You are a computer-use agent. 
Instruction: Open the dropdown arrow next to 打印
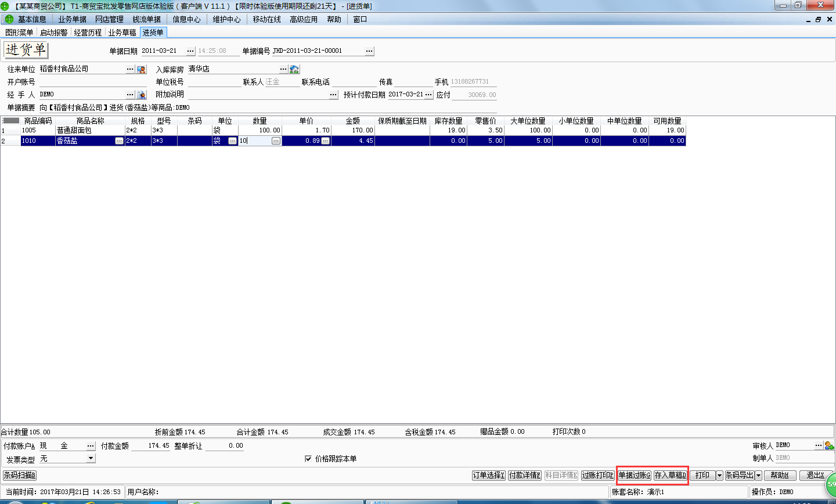pos(719,476)
